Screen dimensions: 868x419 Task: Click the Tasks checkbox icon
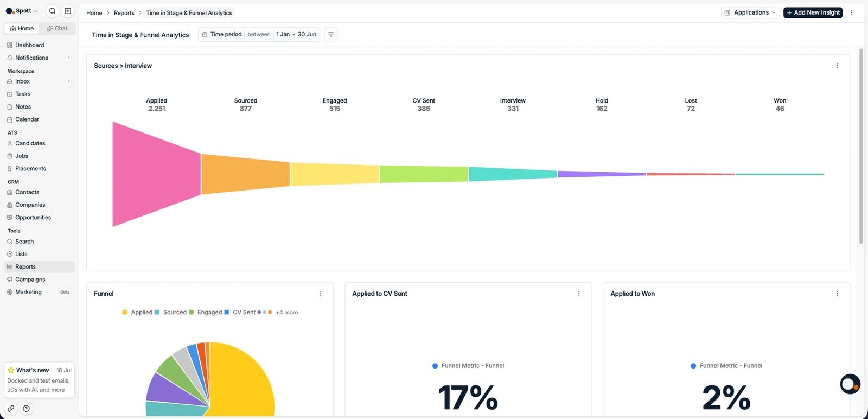[x=10, y=94]
